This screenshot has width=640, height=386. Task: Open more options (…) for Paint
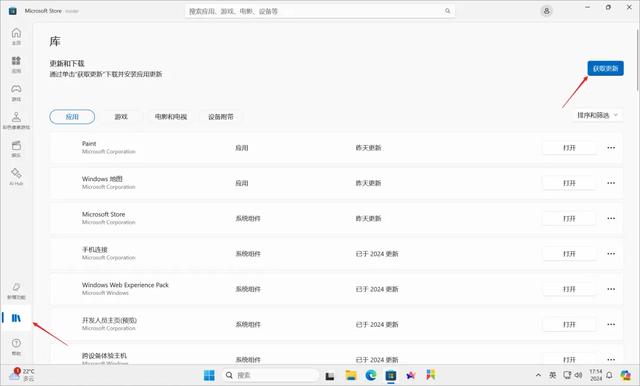pyautogui.click(x=611, y=148)
